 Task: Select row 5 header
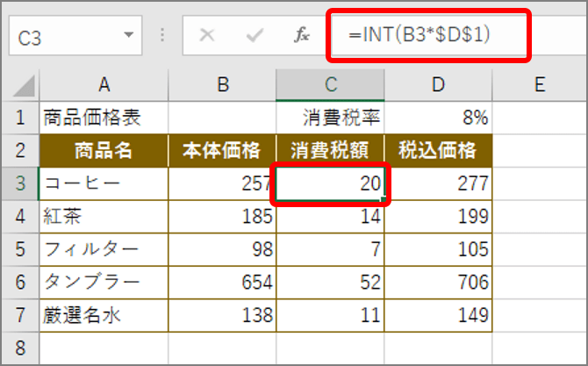(20, 249)
